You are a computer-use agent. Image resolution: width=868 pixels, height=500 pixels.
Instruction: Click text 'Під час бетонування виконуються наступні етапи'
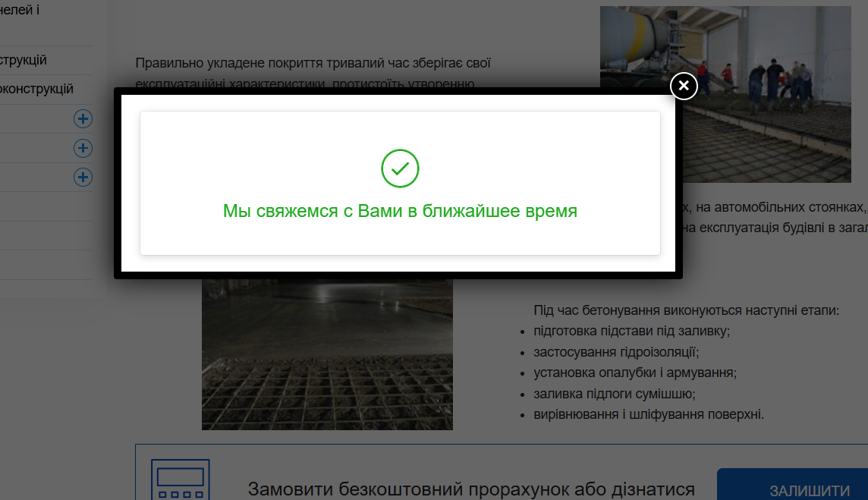687,310
